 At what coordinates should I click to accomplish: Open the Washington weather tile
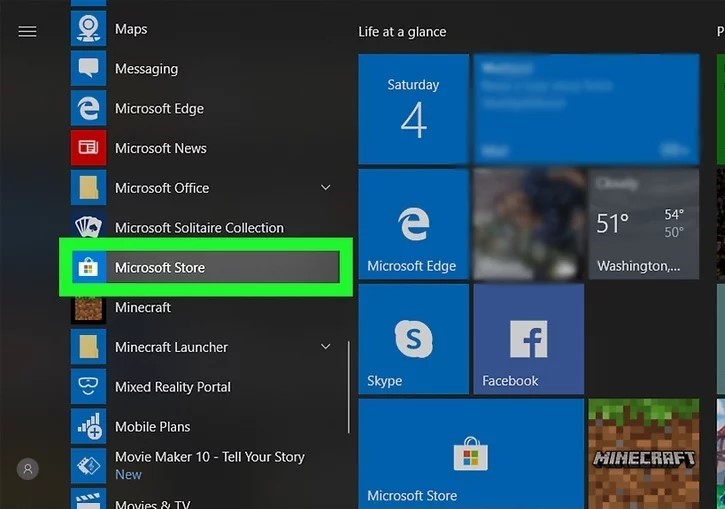[x=644, y=224]
